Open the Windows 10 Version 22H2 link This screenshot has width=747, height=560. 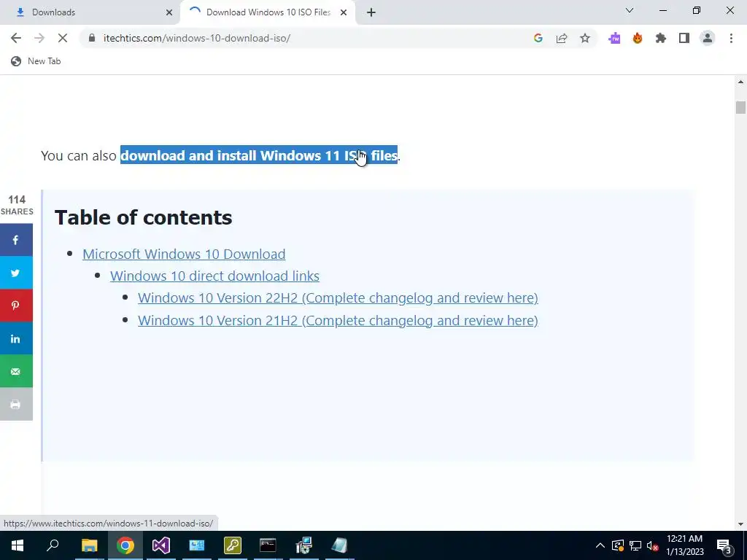coord(338,297)
